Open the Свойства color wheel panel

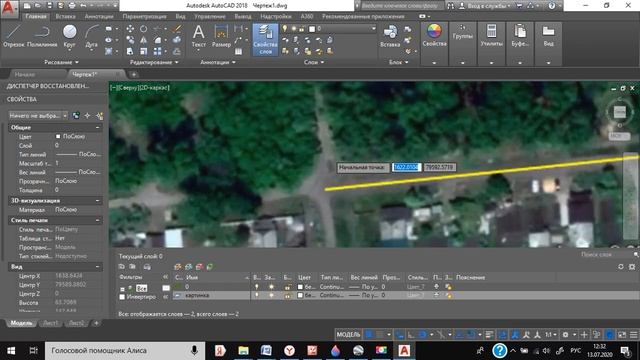coord(434,36)
